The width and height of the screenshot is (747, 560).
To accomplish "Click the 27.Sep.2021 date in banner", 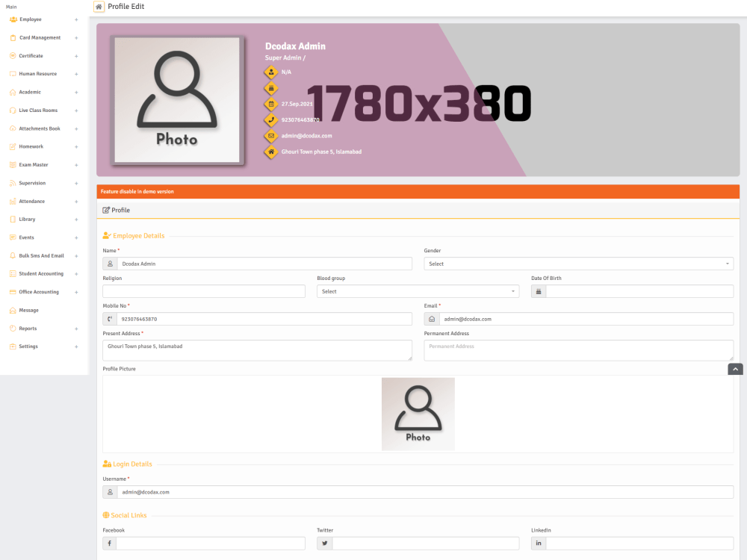I will tap(297, 104).
